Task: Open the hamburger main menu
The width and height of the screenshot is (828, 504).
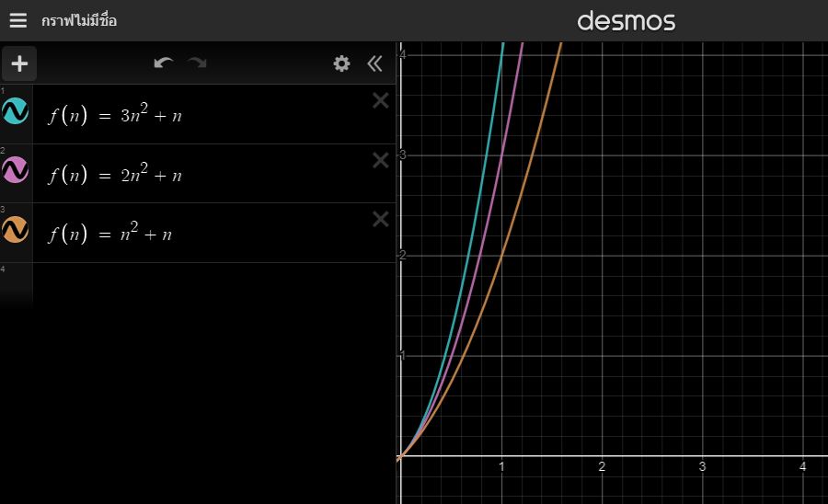Action: [18, 20]
